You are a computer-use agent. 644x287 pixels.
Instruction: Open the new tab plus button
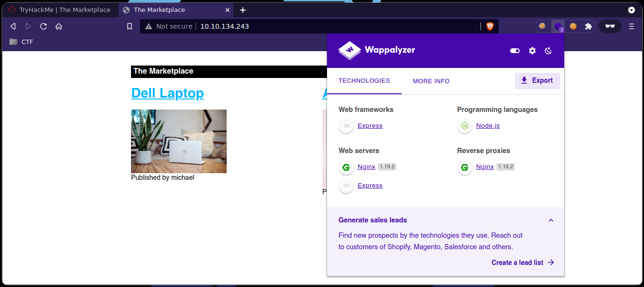pyautogui.click(x=243, y=10)
